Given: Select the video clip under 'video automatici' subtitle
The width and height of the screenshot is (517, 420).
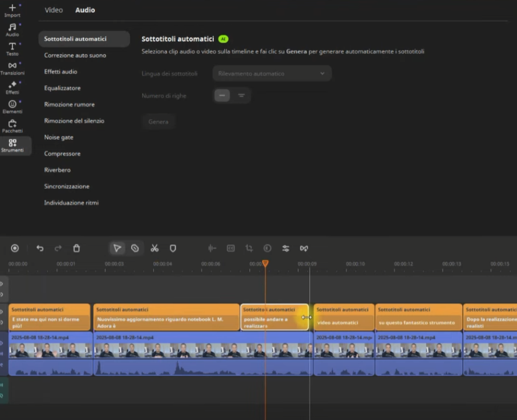Looking at the screenshot, I should tap(344, 354).
